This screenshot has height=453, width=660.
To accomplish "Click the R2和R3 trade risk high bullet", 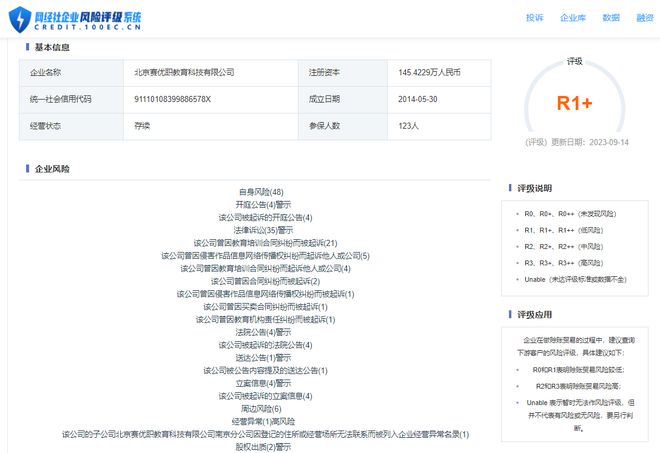I will pos(578,386).
